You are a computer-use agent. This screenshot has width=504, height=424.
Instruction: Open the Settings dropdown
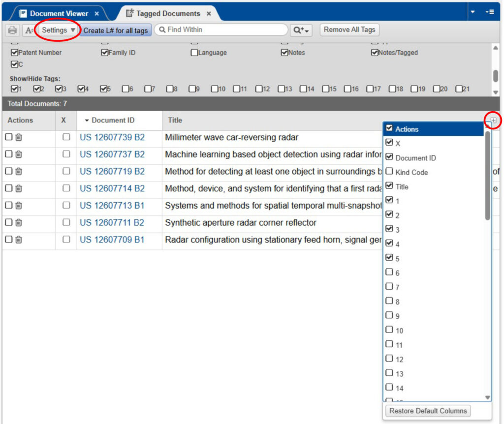pos(59,30)
